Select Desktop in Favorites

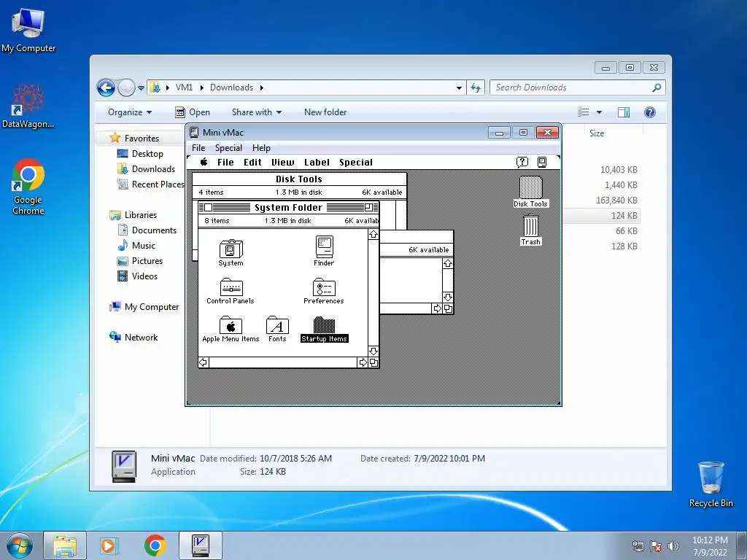(x=147, y=154)
